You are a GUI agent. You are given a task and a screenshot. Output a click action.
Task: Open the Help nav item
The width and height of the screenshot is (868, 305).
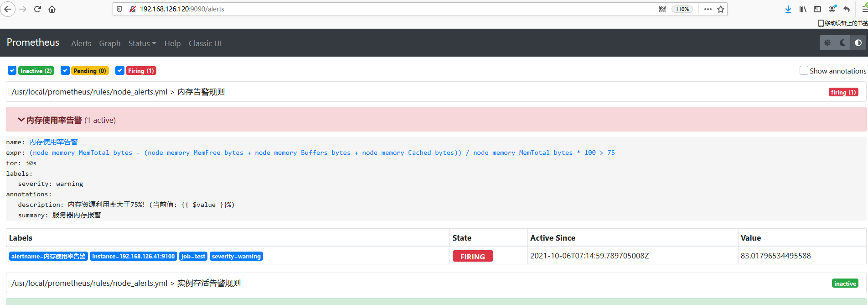click(172, 43)
